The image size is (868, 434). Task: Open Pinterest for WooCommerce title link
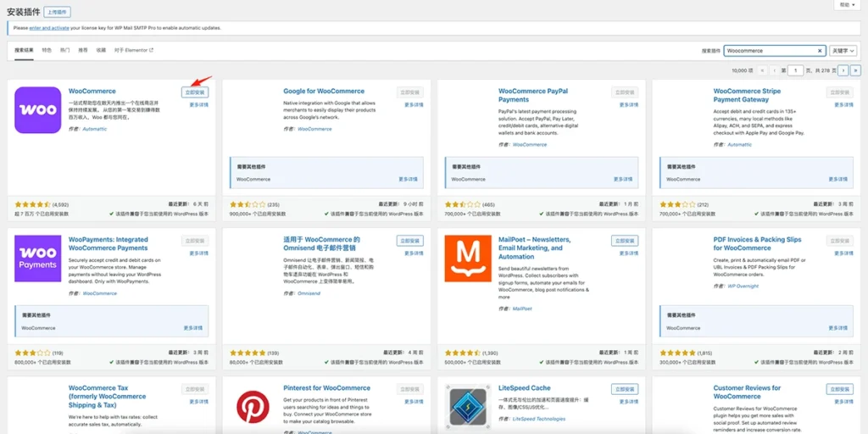tap(326, 388)
